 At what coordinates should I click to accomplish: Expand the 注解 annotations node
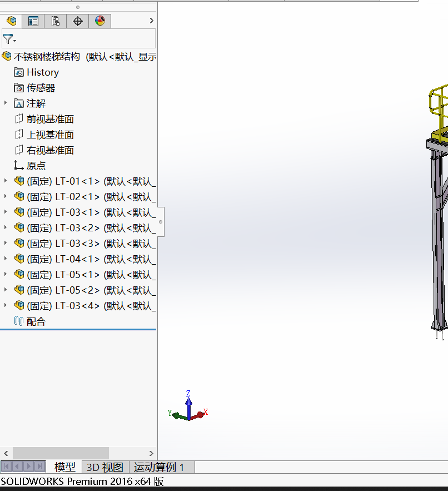tap(6, 103)
